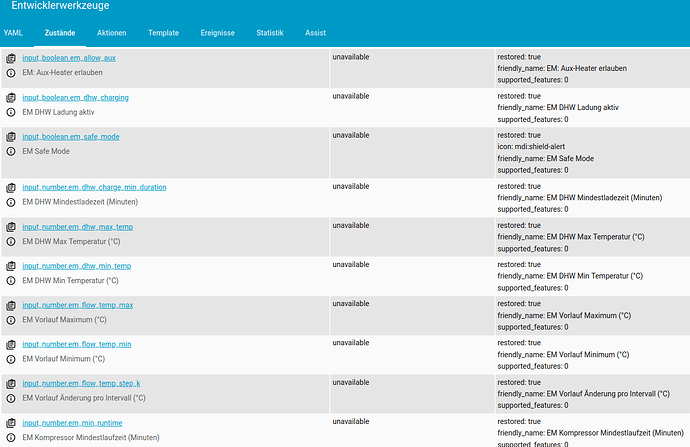Select the Ereignisse tab

point(217,33)
